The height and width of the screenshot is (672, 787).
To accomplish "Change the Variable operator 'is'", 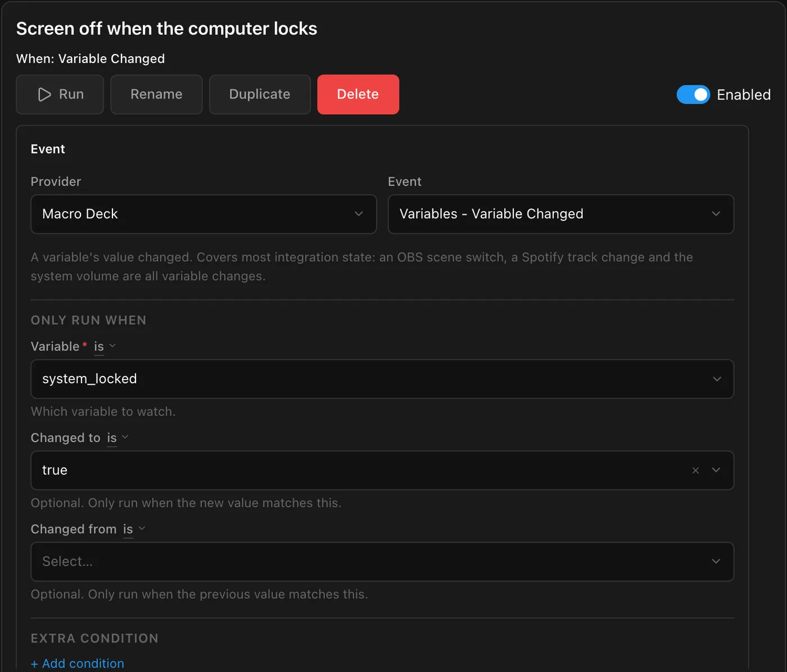I will pos(105,347).
